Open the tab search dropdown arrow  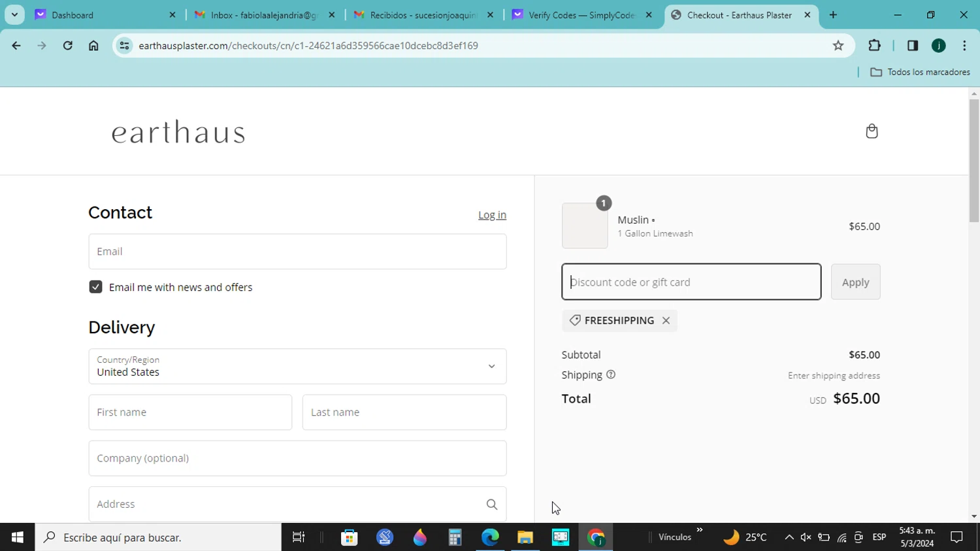pos(14,15)
